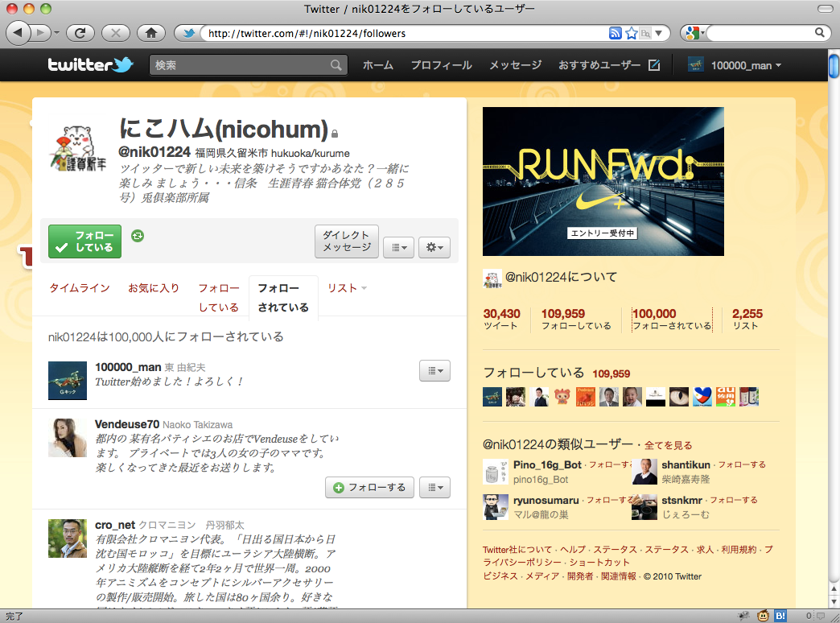
Task: Choose search engine with the Google icon
Action: pos(694,33)
